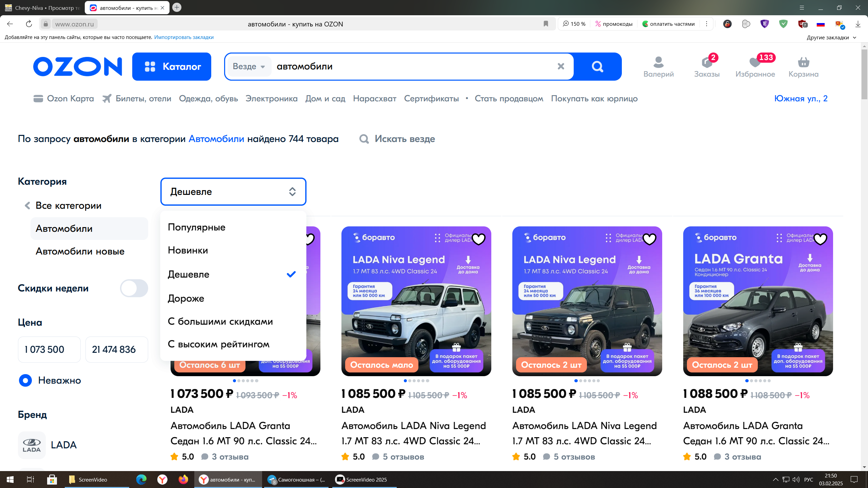Open Электроника section
The height and width of the screenshot is (488, 868).
click(x=272, y=99)
